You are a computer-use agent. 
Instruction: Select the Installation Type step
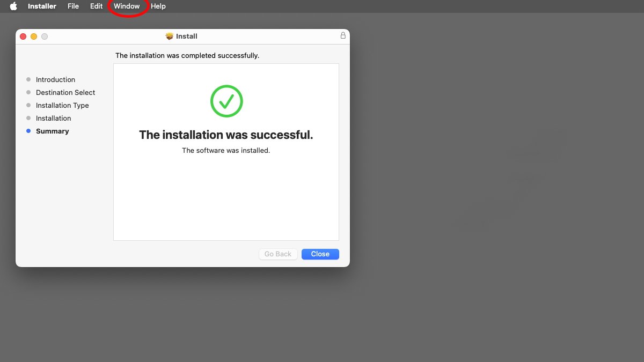[62, 105]
